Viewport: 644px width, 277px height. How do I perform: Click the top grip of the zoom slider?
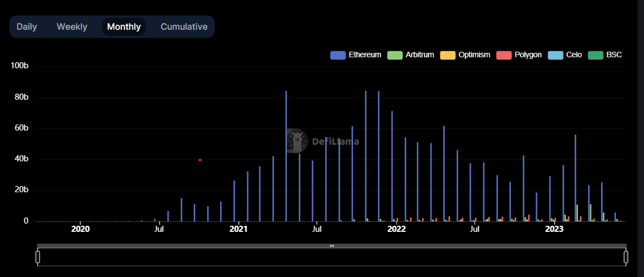(x=332, y=246)
